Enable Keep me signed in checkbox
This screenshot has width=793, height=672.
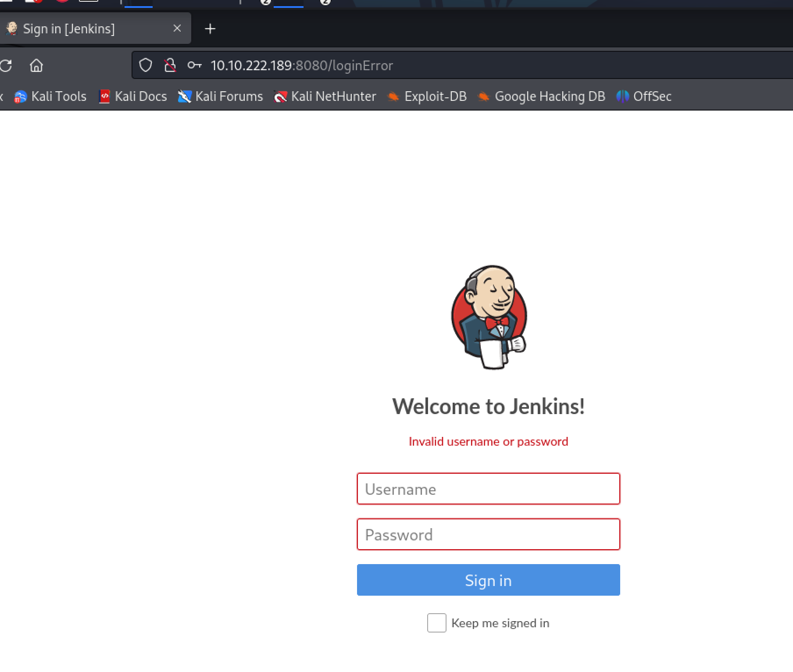point(436,623)
